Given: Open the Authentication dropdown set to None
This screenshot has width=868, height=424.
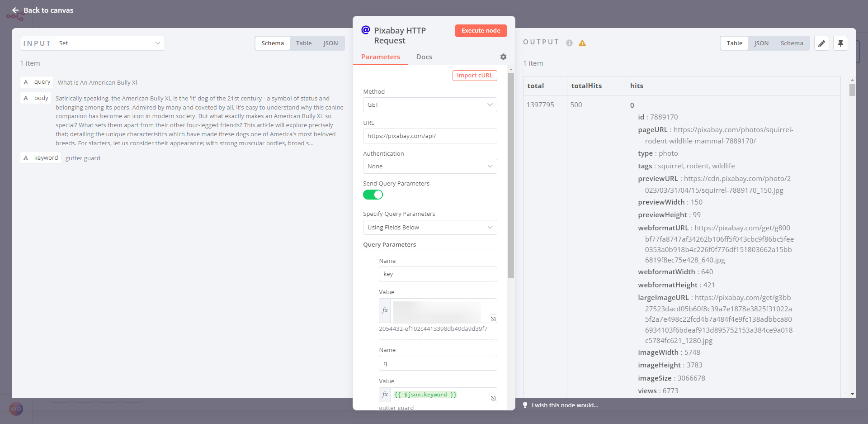Looking at the screenshot, I should pyautogui.click(x=429, y=166).
